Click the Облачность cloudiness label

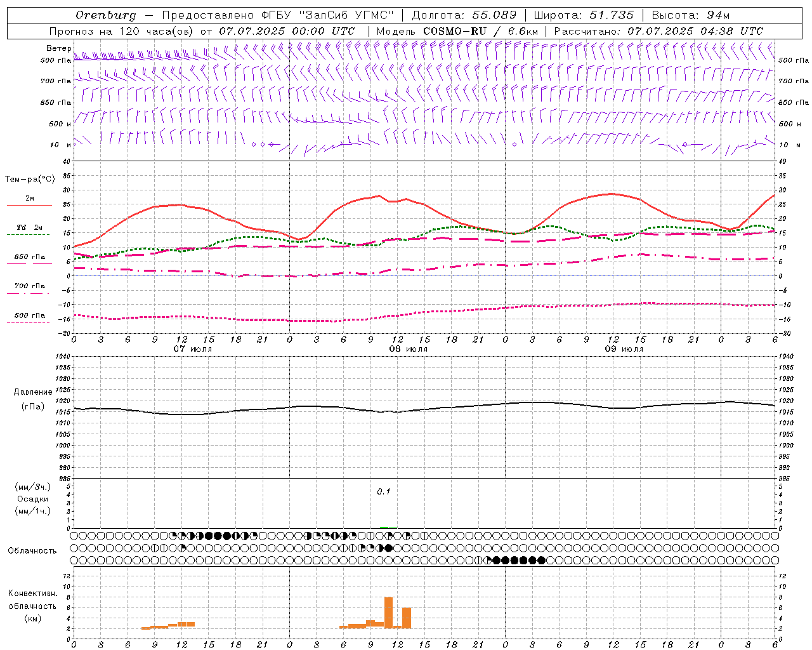tap(32, 550)
